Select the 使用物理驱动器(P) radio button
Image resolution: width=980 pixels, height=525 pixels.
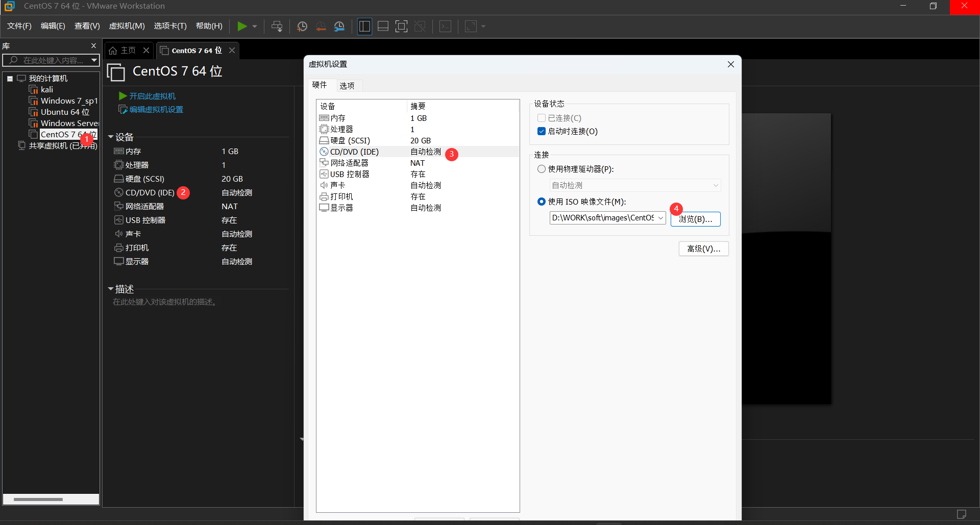[542, 169]
